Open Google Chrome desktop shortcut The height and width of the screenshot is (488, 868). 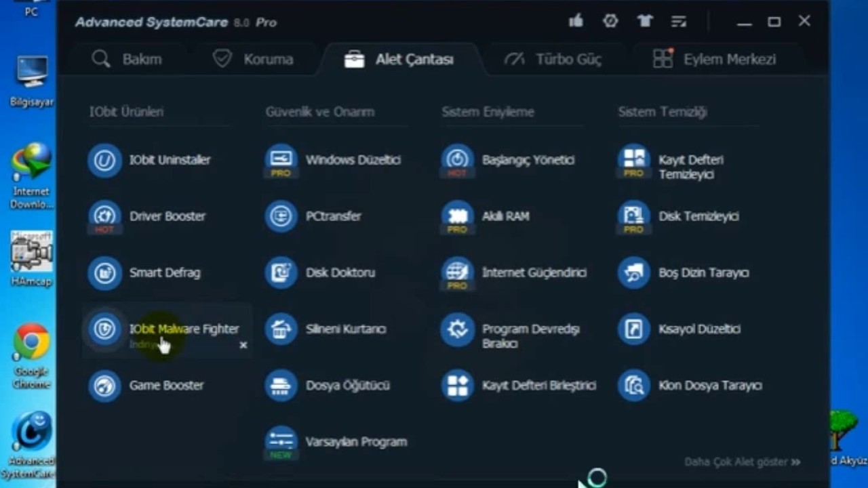coord(31,357)
